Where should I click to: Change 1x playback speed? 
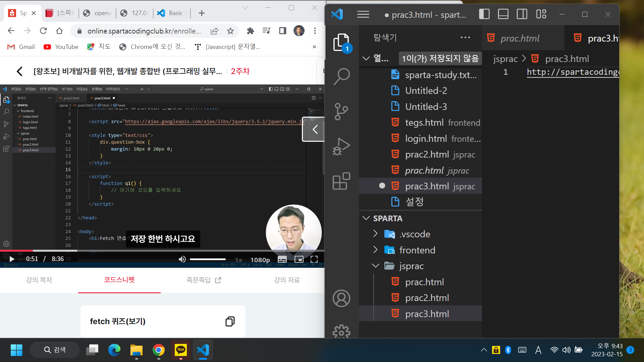coord(238,260)
